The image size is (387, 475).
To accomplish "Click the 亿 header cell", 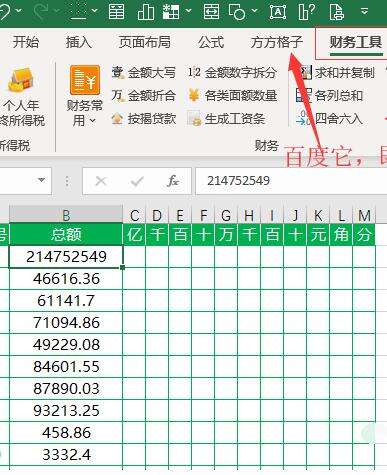I will (x=134, y=234).
